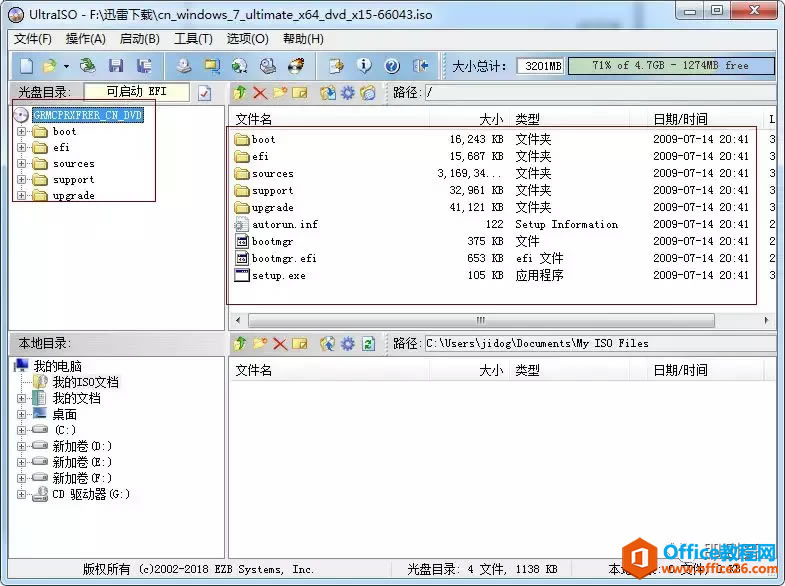The height and width of the screenshot is (586, 785).
Task: Click the right arrow of disc list scrollbar
Action: point(766,320)
